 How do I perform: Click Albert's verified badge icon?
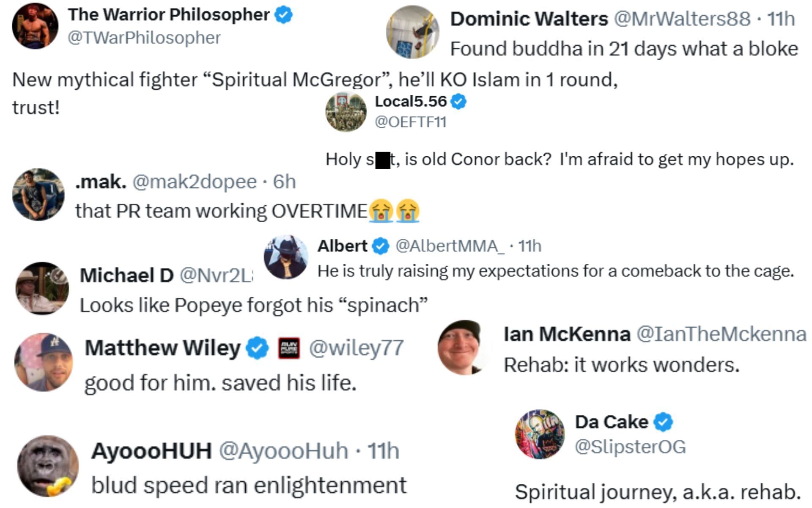pos(381,246)
